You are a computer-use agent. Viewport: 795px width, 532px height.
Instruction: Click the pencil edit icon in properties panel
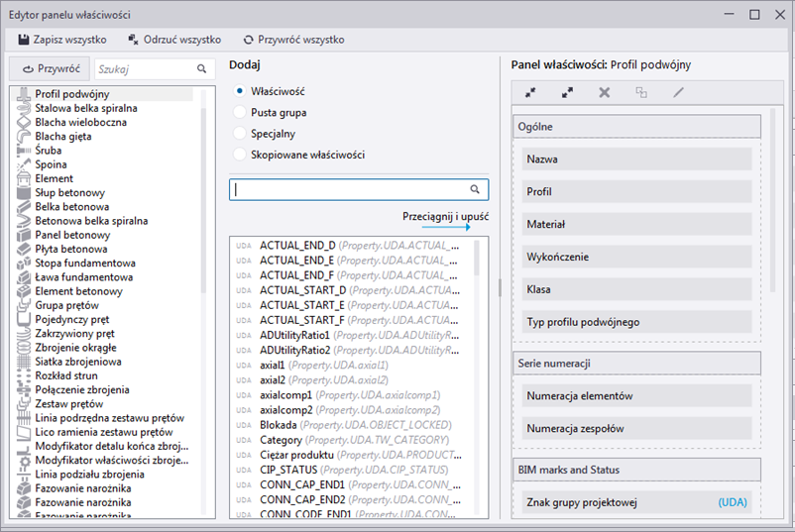(678, 92)
